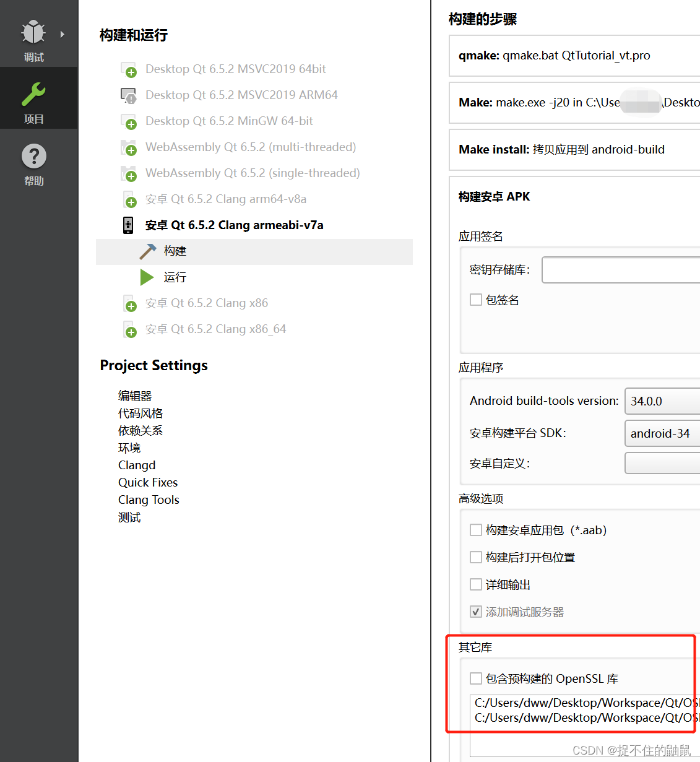
Task: Open Clang Tools project settings
Action: (149, 500)
